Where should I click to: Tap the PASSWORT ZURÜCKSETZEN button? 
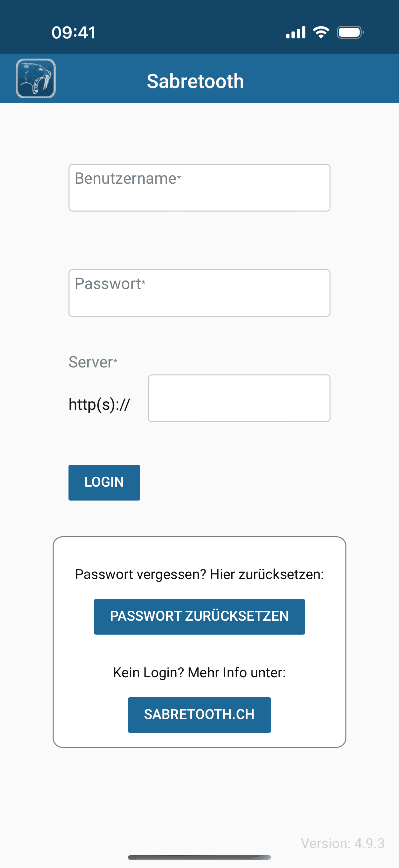pos(199,616)
